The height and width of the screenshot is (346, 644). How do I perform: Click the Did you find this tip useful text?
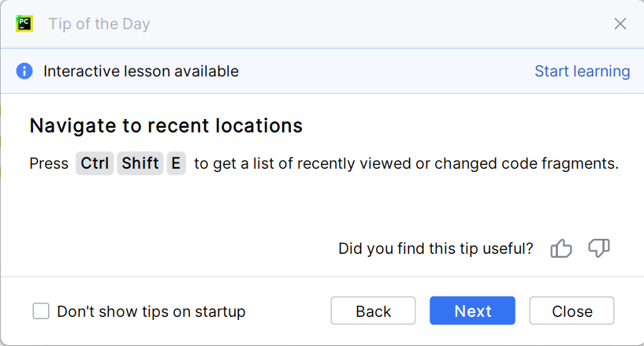(x=435, y=249)
